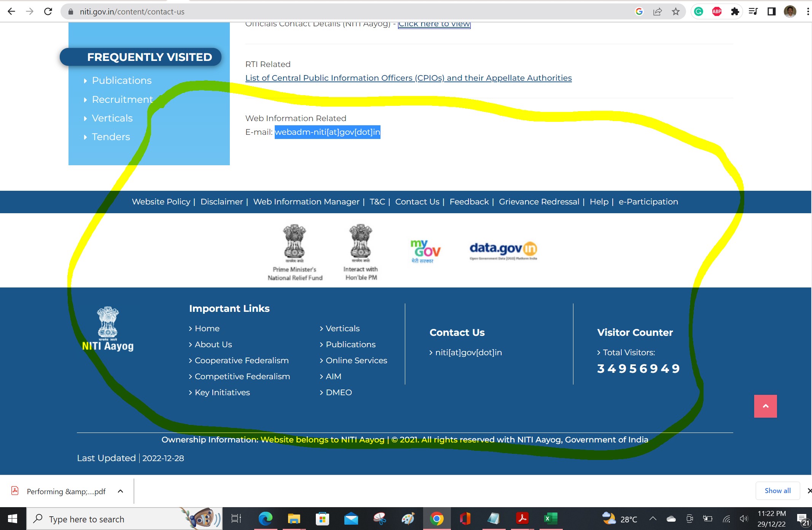Bookmark this page with the star icon

[676, 11]
